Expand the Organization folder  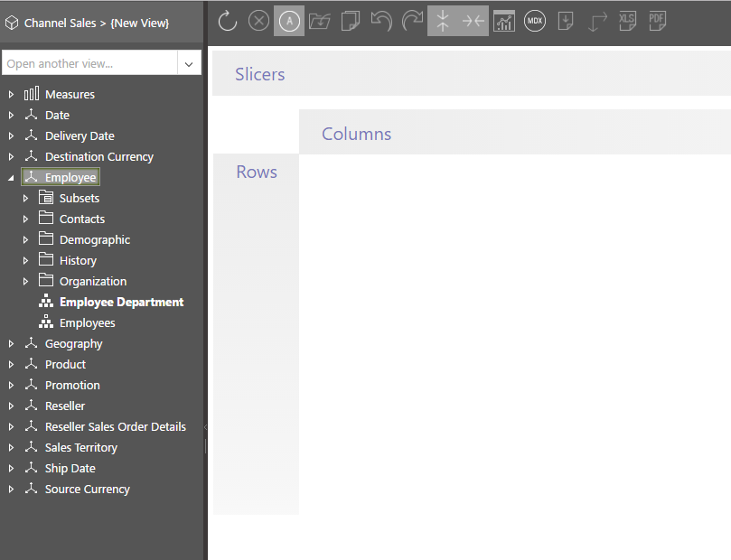[25, 282]
